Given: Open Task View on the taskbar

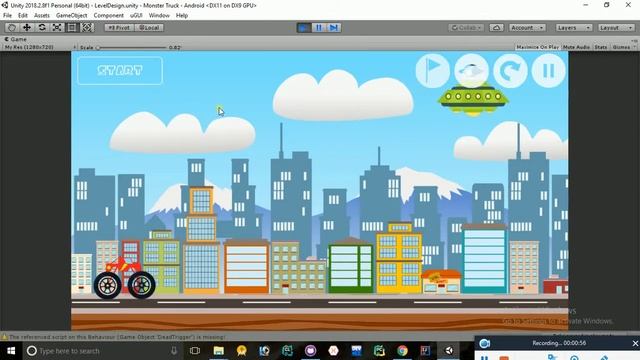Looking at the screenshot, I should [x=195, y=351].
